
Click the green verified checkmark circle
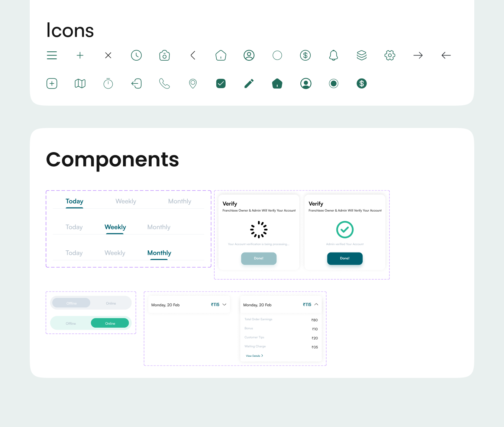tap(345, 229)
